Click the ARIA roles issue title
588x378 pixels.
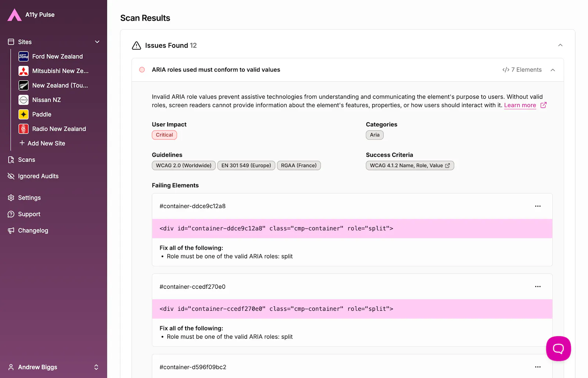(x=216, y=70)
